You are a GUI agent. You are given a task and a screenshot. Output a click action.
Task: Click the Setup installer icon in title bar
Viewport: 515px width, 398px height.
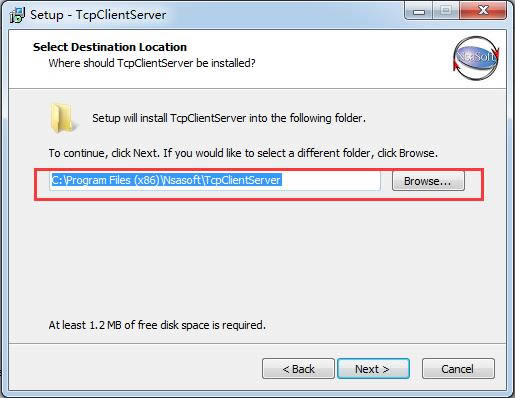pos(17,15)
